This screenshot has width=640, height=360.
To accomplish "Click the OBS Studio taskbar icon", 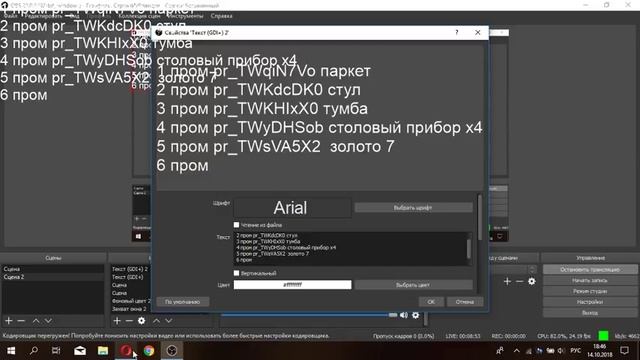I will click(172, 351).
